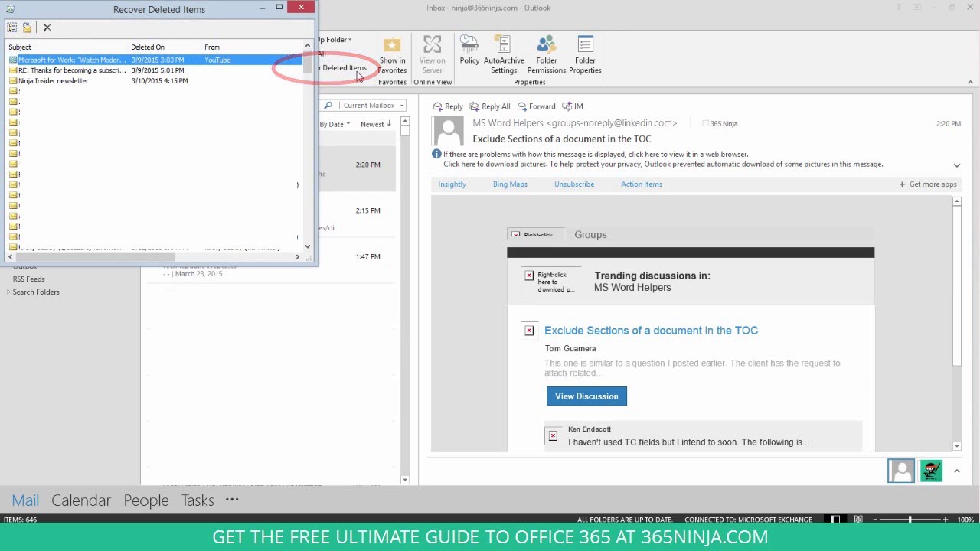
Task: Open 'Exclude Sections of a document in the TOC' link
Action: coord(651,331)
